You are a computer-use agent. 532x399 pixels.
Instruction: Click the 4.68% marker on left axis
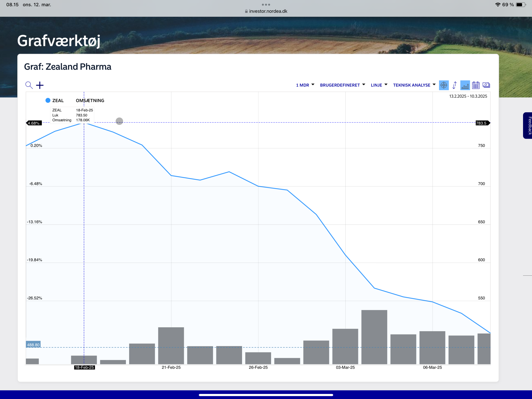click(x=34, y=123)
